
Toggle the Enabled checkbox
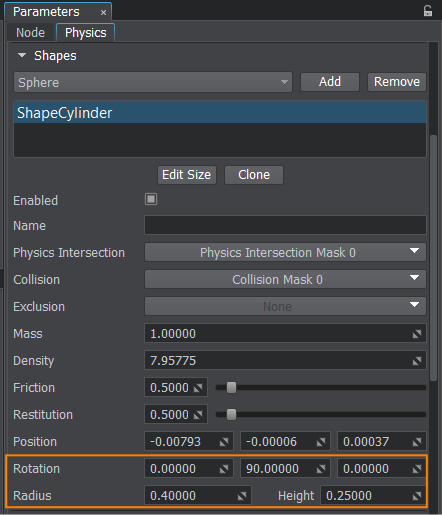click(151, 199)
